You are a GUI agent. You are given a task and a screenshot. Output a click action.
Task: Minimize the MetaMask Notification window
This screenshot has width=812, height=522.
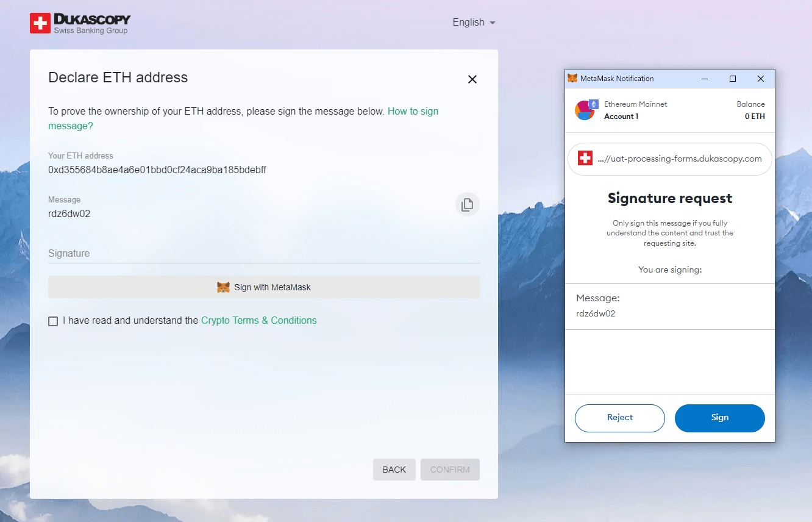pos(705,79)
